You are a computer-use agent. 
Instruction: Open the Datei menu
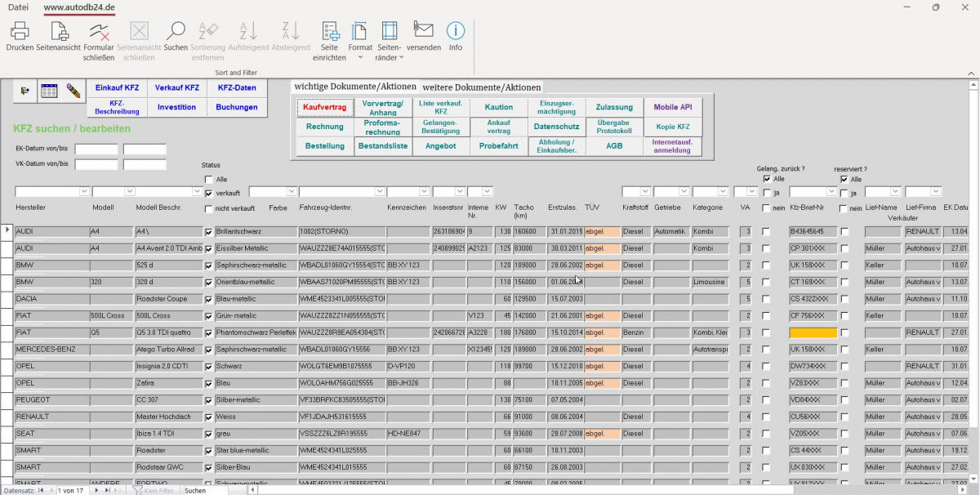(18, 7)
